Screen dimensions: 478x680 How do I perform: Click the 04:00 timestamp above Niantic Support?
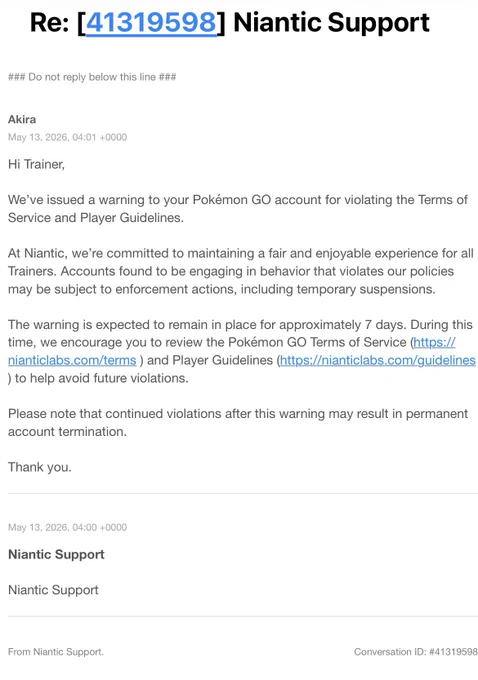point(67,527)
